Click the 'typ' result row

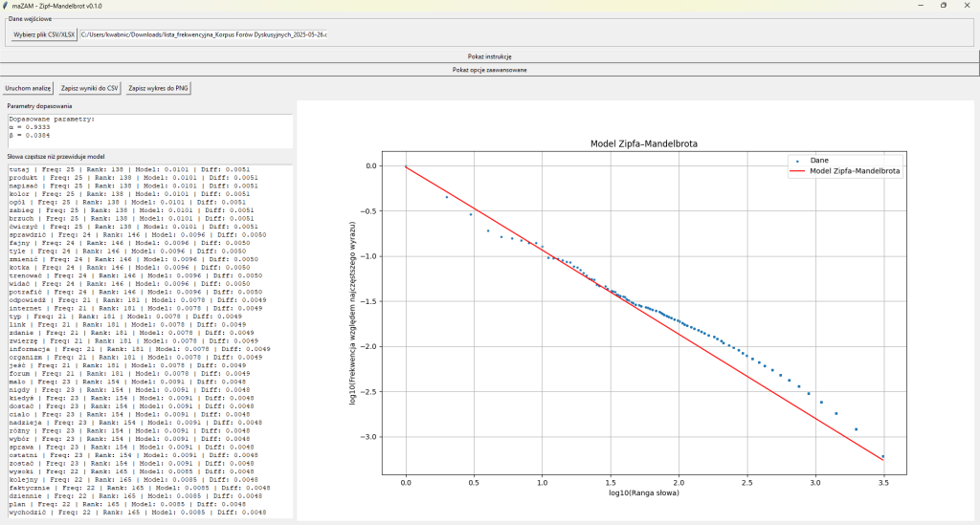pyautogui.click(x=125, y=316)
